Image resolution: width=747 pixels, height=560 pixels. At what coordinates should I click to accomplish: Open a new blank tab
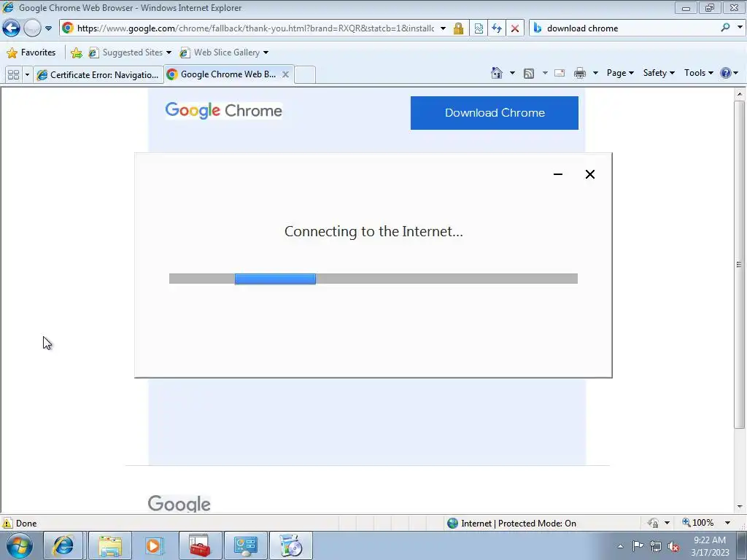click(x=305, y=75)
